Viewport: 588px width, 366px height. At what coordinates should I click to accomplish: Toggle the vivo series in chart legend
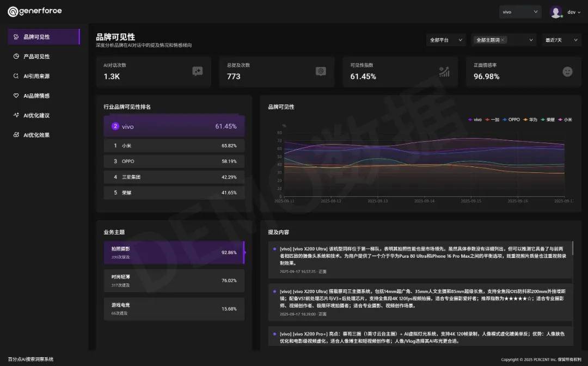coord(474,119)
